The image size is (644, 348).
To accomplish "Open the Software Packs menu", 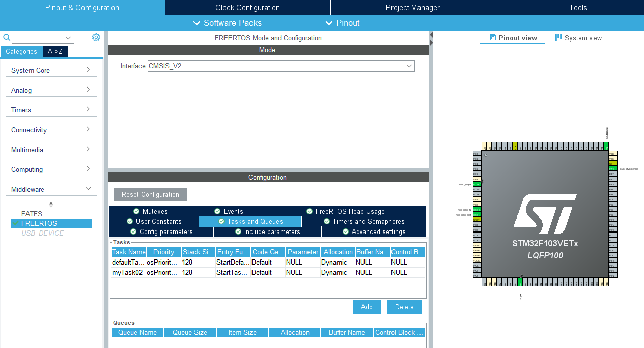I will tap(228, 23).
